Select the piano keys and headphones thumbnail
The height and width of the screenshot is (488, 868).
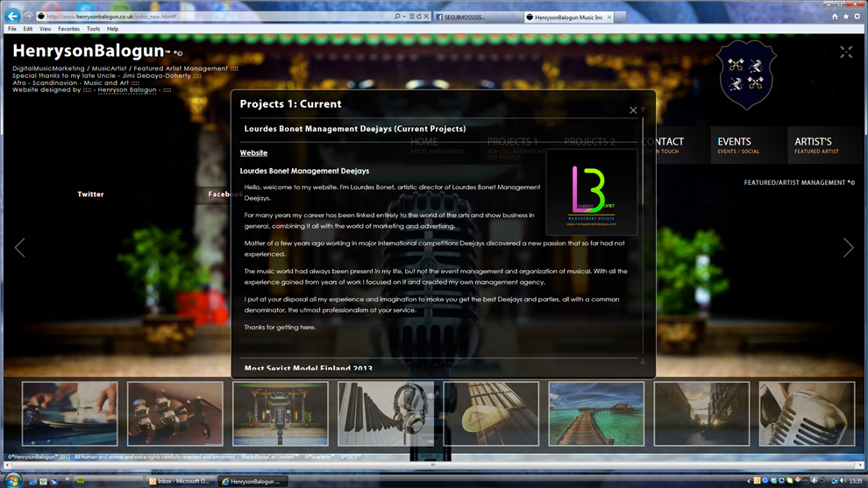[x=386, y=414]
